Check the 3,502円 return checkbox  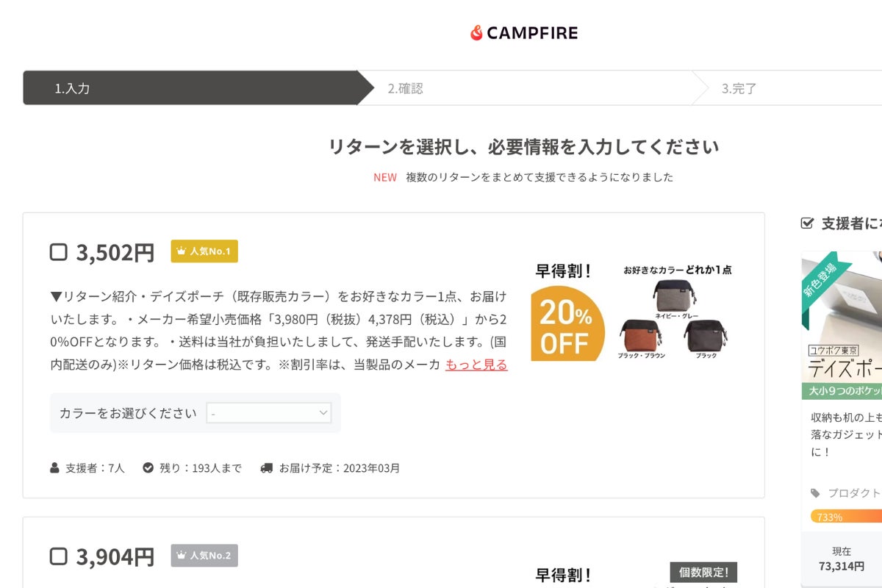[x=58, y=252]
